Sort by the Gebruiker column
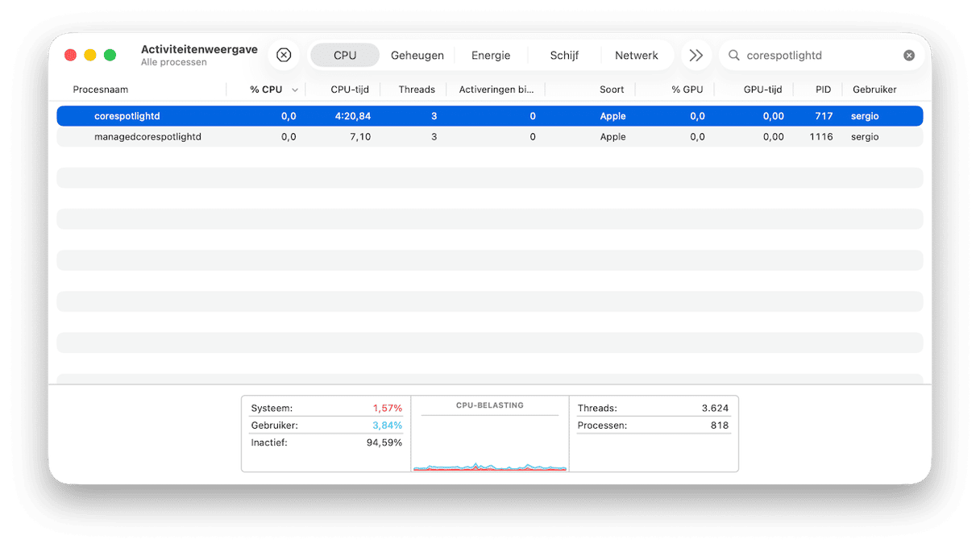The height and width of the screenshot is (548, 980). click(x=874, y=89)
